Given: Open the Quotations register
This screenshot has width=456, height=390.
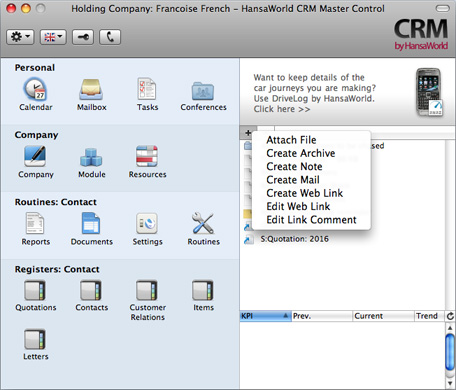Looking at the screenshot, I should point(35,290).
